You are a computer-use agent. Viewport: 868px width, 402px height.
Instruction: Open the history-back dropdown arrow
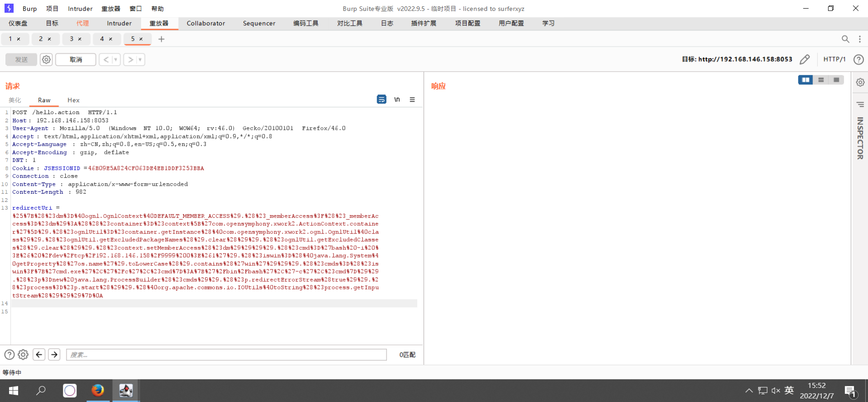[x=116, y=59]
